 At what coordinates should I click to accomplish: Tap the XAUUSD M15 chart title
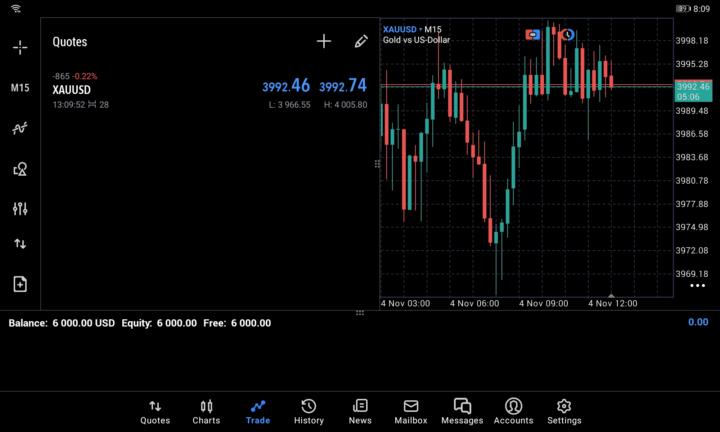point(412,29)
